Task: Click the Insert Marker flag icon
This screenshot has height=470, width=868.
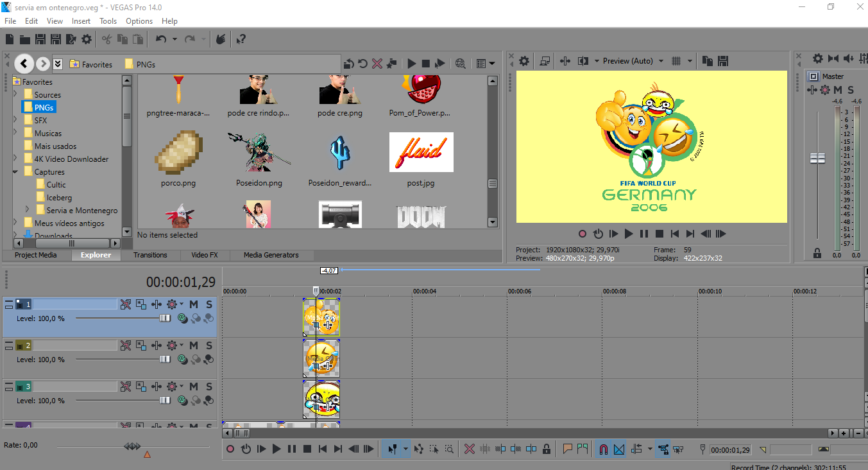Action: point(568,449)
